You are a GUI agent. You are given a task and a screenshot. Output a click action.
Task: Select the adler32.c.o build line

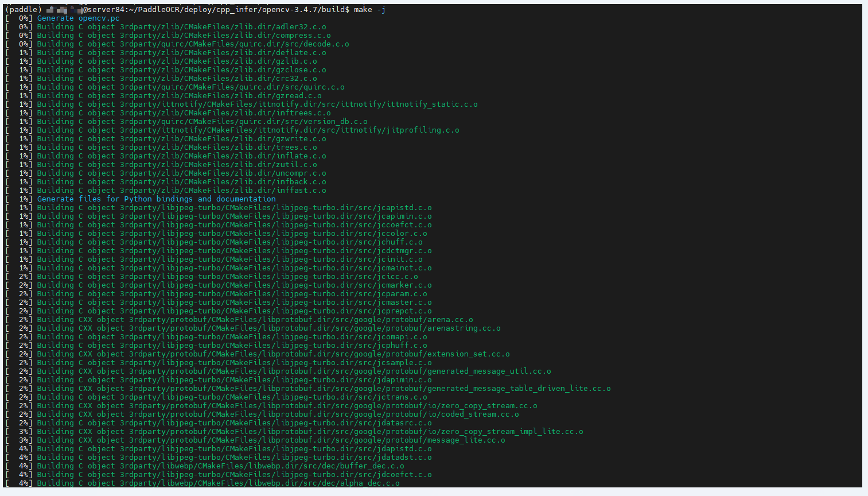click(x=166, y=27)
